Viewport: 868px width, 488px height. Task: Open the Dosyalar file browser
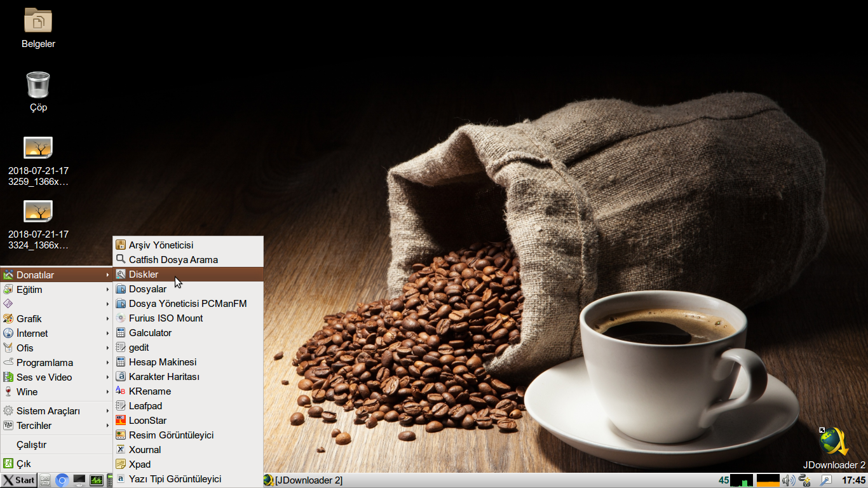(188, 289)
